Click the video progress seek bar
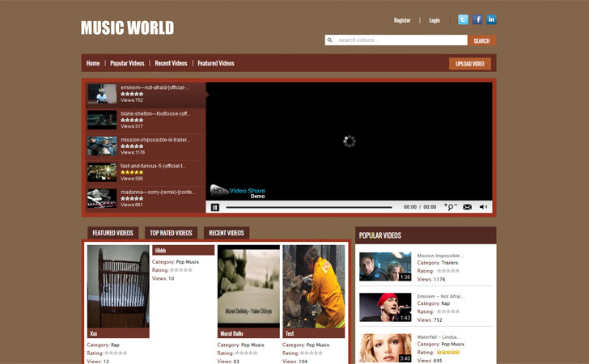Image resolution: width=589 pixels, height=364 pixels. [309, 207]
